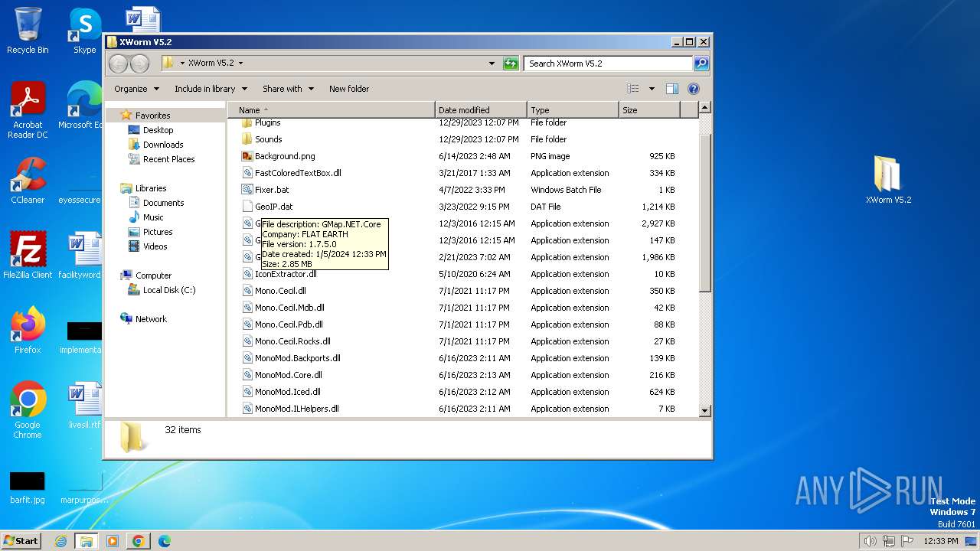Open Explorer help button
Screen dimensions: 980x551
click(x=694, y=89)
